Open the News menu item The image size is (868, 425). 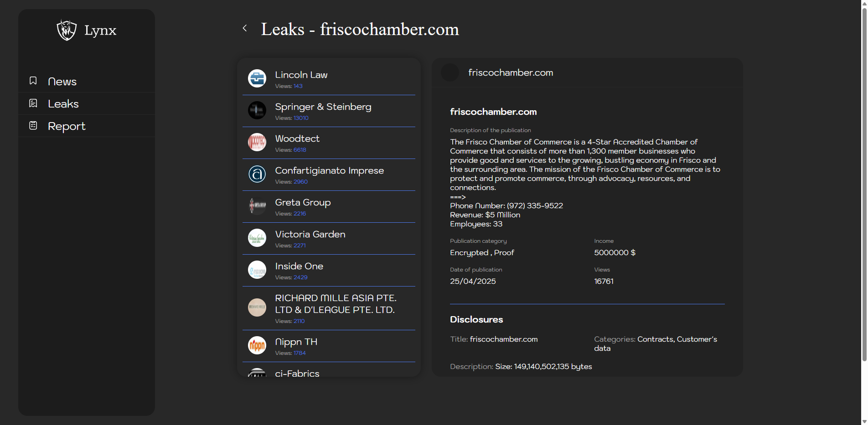coord(62,82)
